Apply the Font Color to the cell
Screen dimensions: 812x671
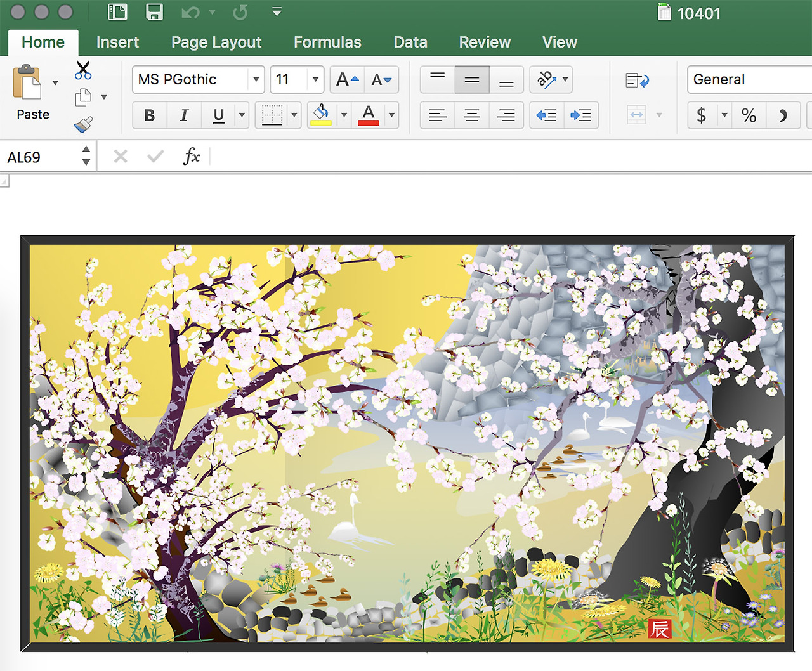click(368, 115)
